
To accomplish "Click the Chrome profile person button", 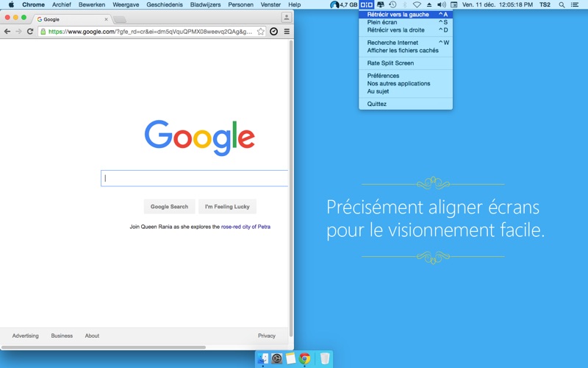I will coord(286,17).
